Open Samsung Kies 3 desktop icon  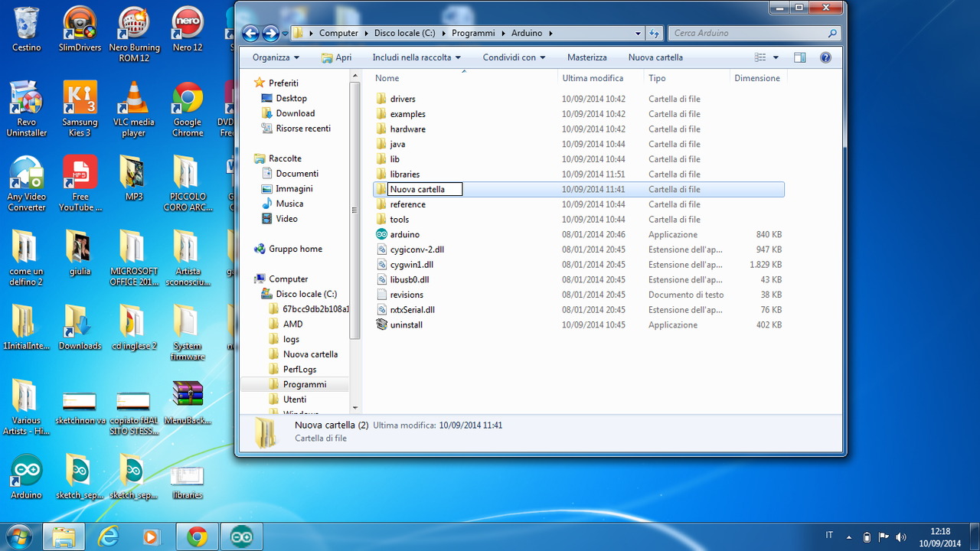(x=80, y=108)
